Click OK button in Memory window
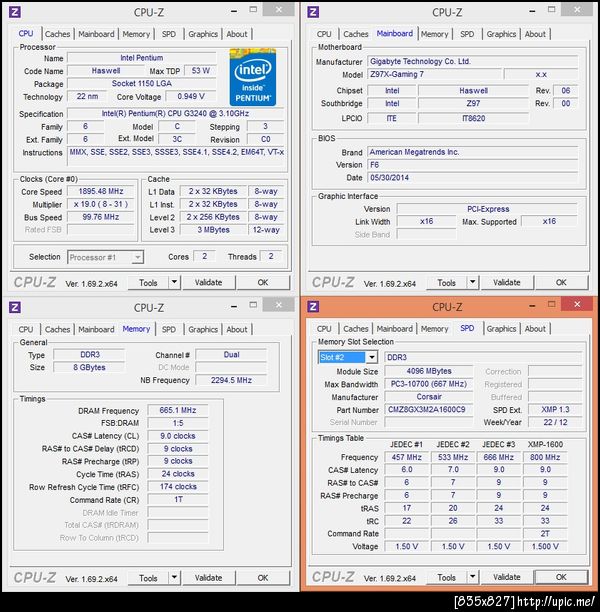600x612 pixels. tap(263, 578)
